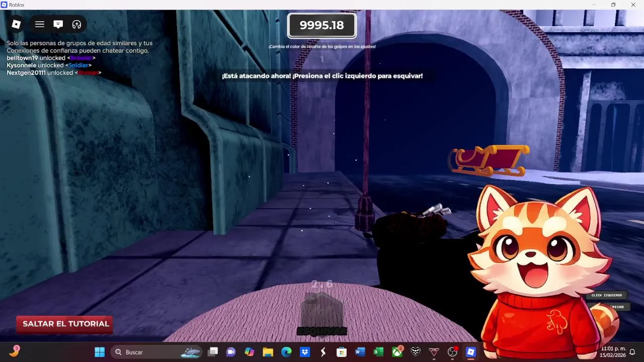Open the circular recording app with red dot
This screenshot has height=362, width=644.
tap(452, 352)
